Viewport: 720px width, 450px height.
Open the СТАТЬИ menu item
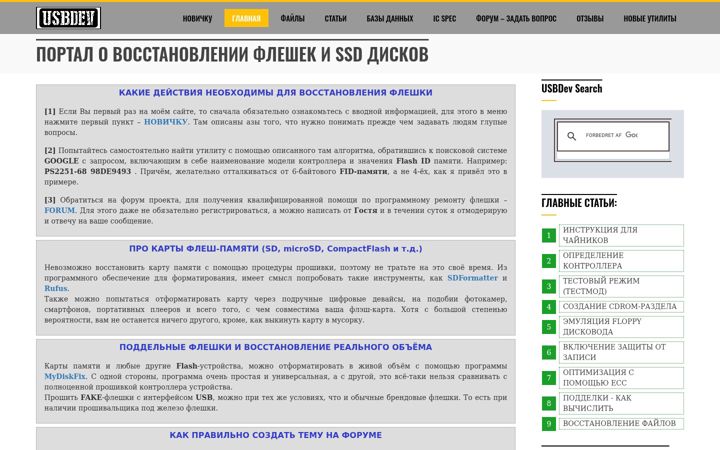[336, 18]
